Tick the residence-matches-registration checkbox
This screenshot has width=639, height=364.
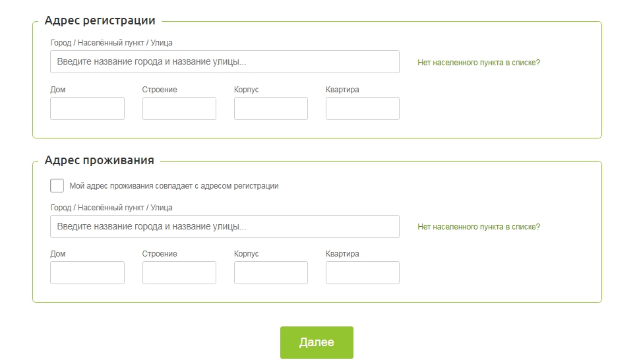[x=57, y=185]
